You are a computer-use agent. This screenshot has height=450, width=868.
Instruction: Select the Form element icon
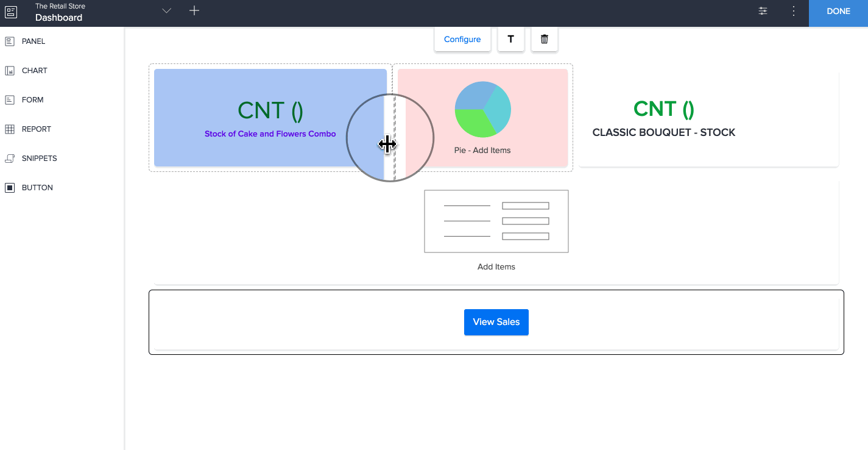(x=10, y=100)
